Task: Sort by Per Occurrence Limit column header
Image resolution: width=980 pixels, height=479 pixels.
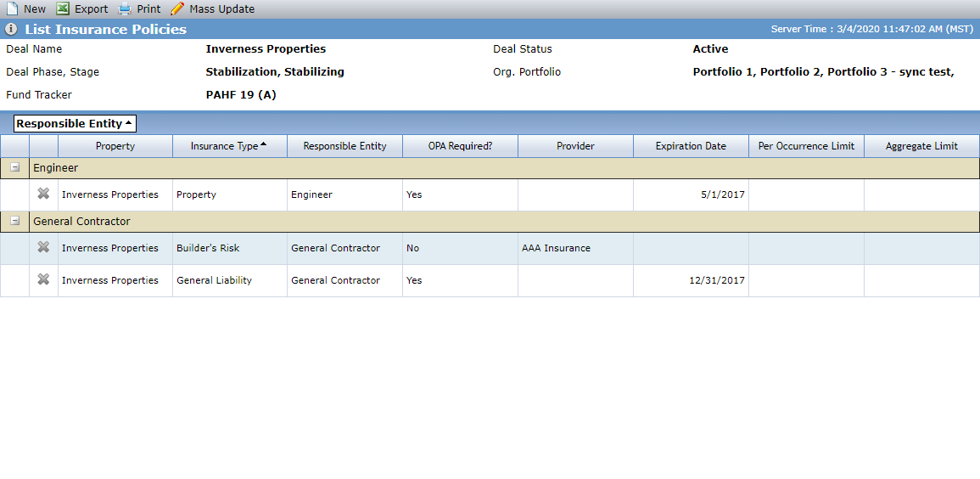Action: pos(806,146)
